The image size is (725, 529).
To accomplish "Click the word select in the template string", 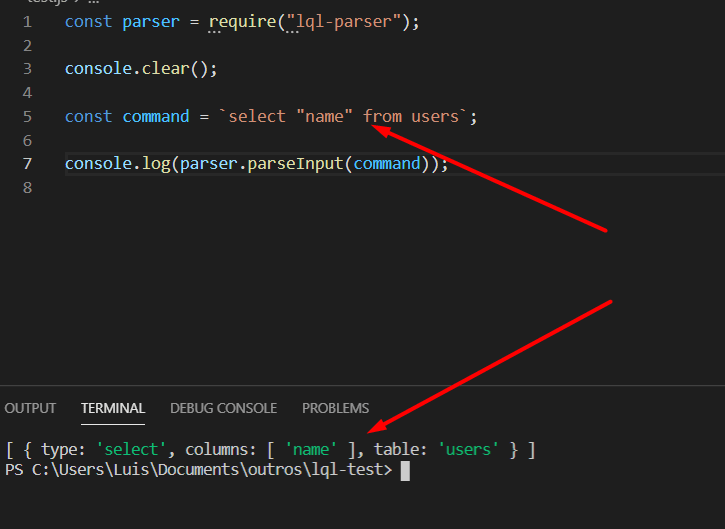I will (257, 117).
